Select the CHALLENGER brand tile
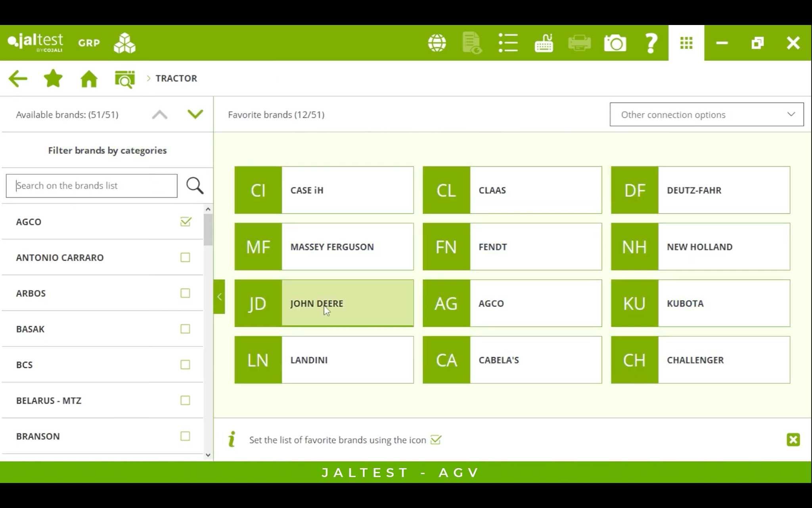 tap(701, 360)
